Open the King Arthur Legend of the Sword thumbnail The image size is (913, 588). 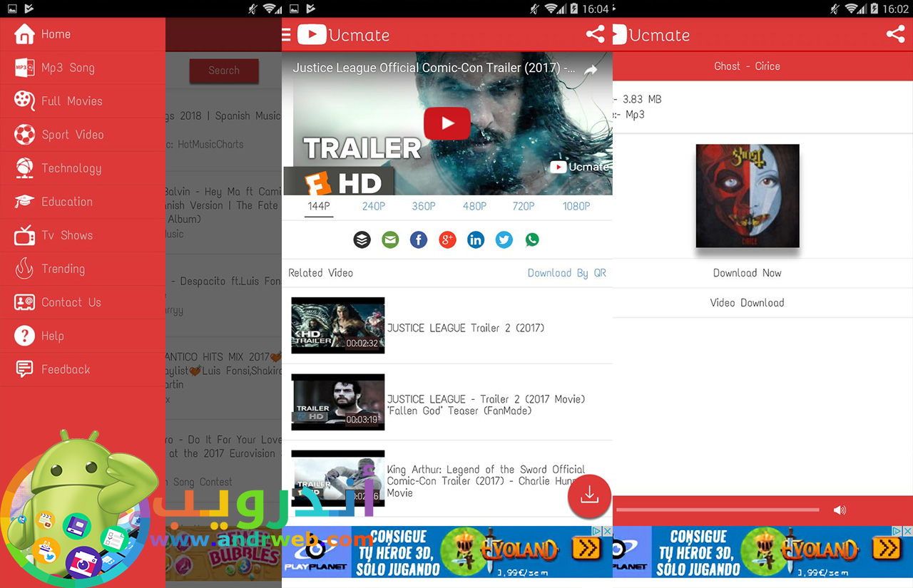tap(338, 478)
